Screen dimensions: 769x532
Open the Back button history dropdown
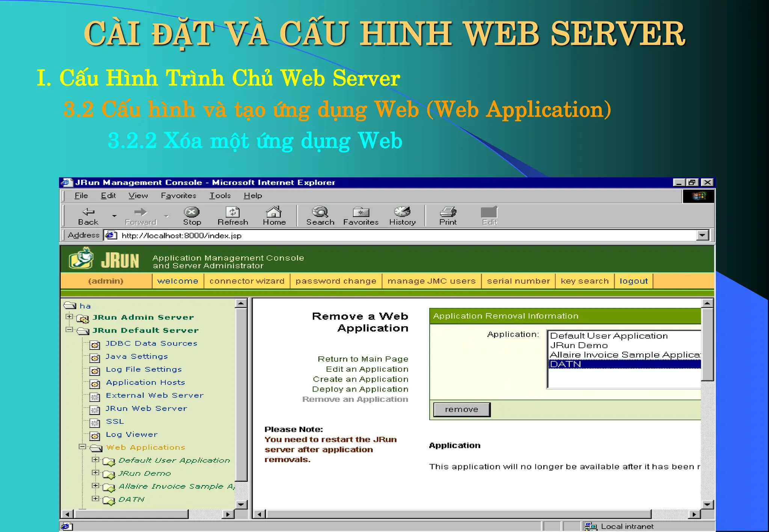tap(114, 216)
